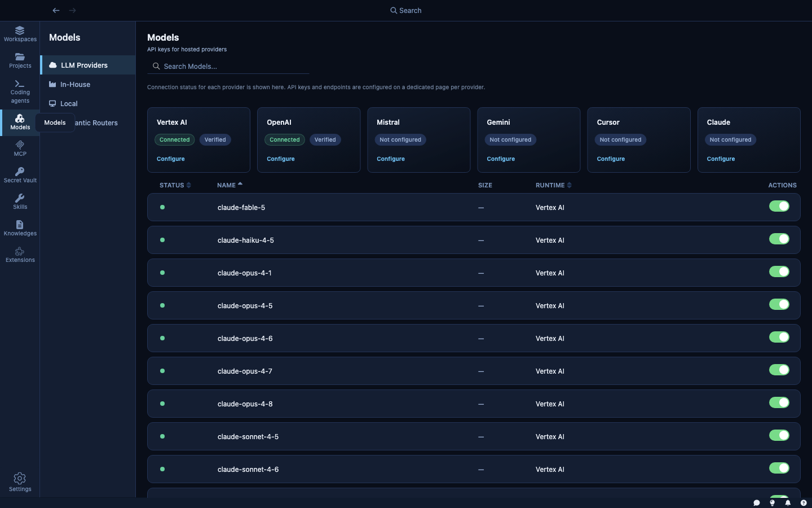
Task: Go to Skills via the wrench icon
Action: click(20, 202)
